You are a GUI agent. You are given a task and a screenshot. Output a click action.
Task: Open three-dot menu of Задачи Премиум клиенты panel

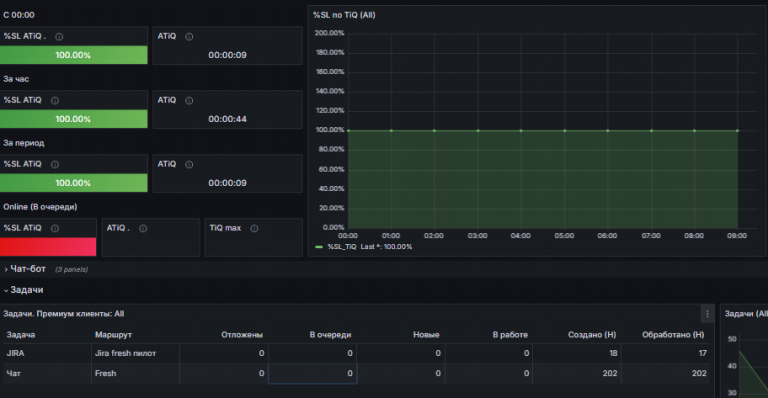tap(707, 314)
